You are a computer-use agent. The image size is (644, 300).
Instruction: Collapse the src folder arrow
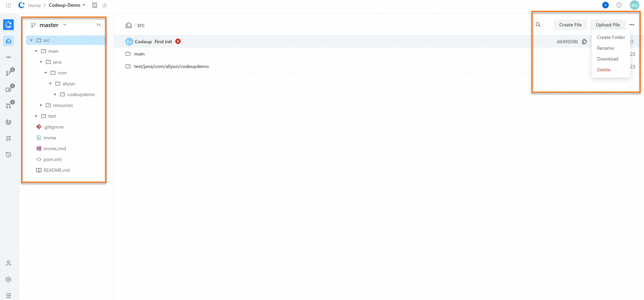coord(31,40)
